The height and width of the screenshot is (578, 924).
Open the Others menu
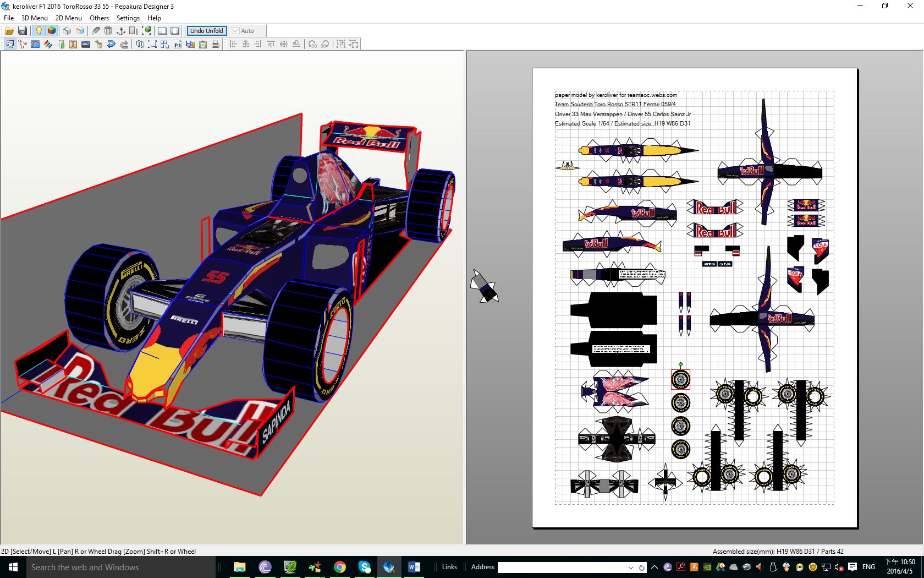tap(99, 18)
